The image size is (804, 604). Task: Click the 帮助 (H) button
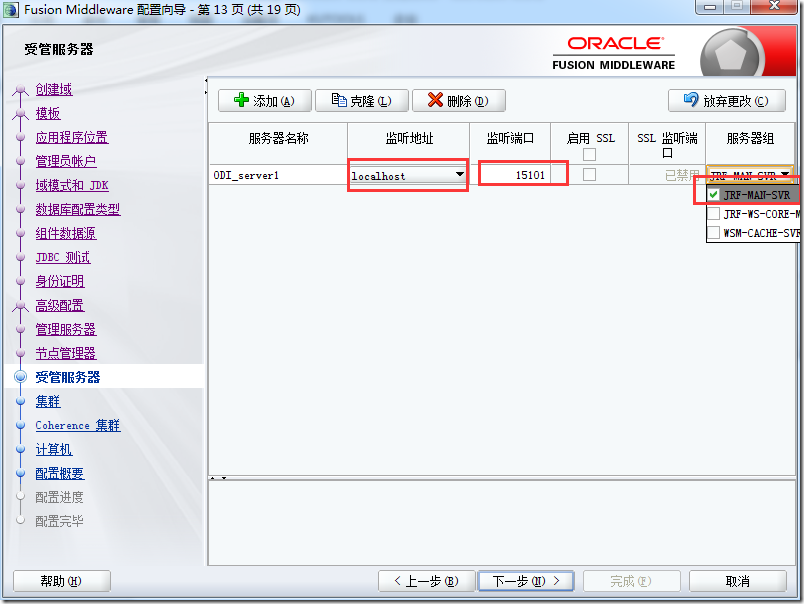tap(62, 581)
